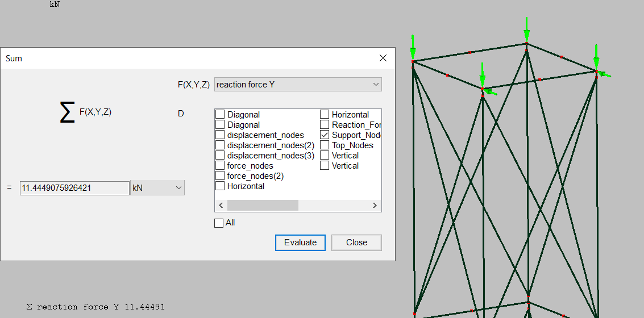Enable the force_nodes checkbox
Image resolution: width=644 pixels, height=318 pixels.
pyautogui.click(x=220, y=166)
